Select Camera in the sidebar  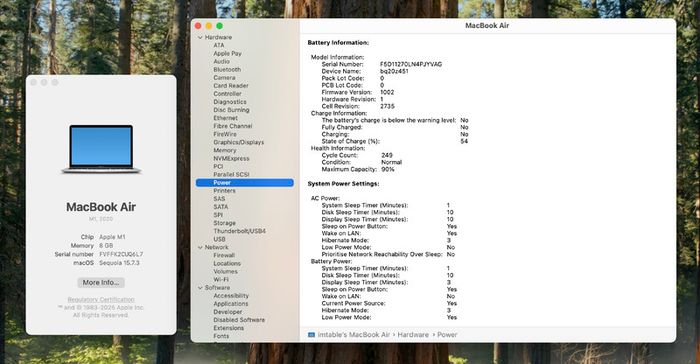point(224,78)
